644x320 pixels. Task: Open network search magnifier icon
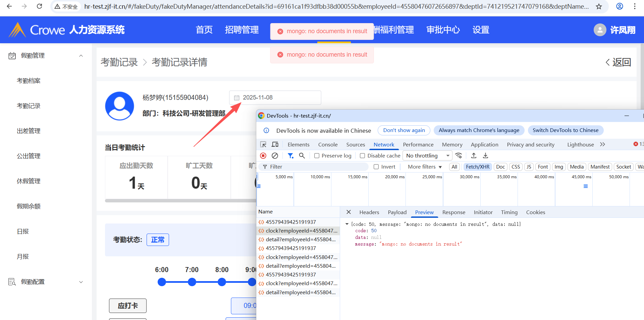pos(302,155)
